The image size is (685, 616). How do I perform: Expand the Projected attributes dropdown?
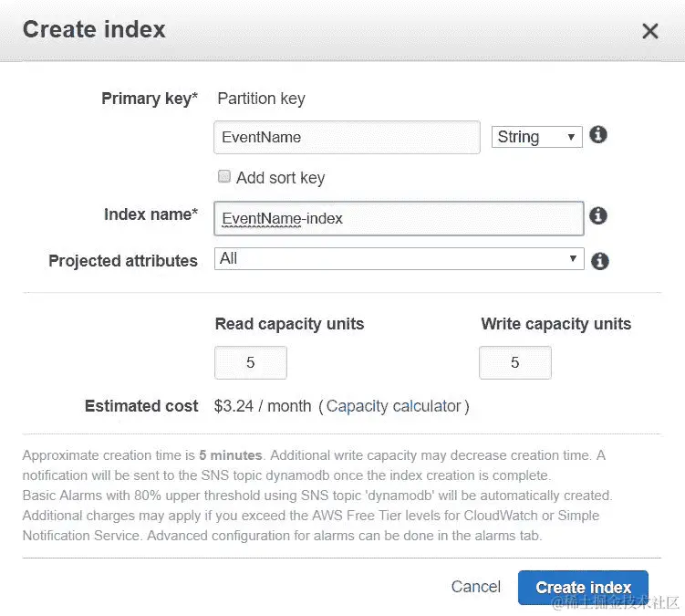[399, 259]
